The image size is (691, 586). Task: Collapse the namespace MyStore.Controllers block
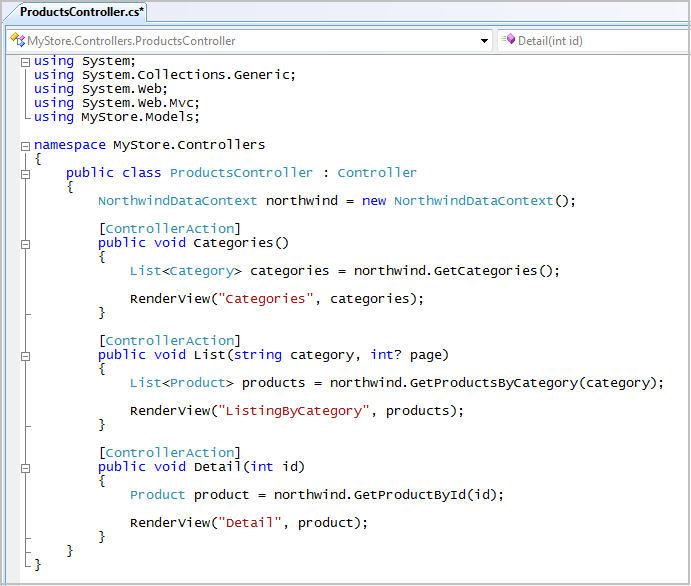pyautogui.click(x=26, y=146)
